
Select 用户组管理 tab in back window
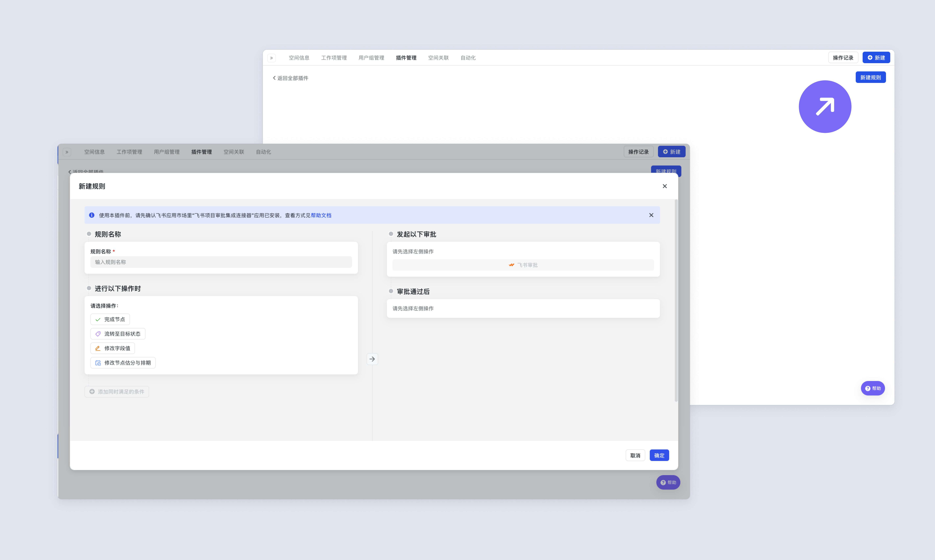(x=371, y=58)
